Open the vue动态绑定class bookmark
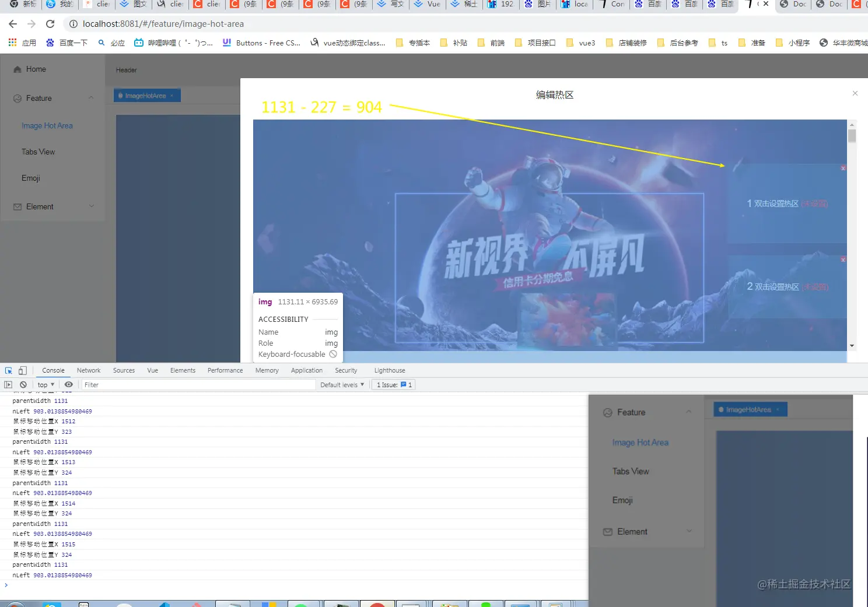 pos(348,43)
